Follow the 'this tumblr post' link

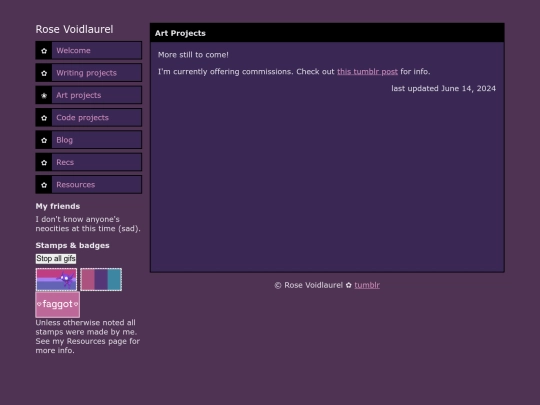click(367, 72)
